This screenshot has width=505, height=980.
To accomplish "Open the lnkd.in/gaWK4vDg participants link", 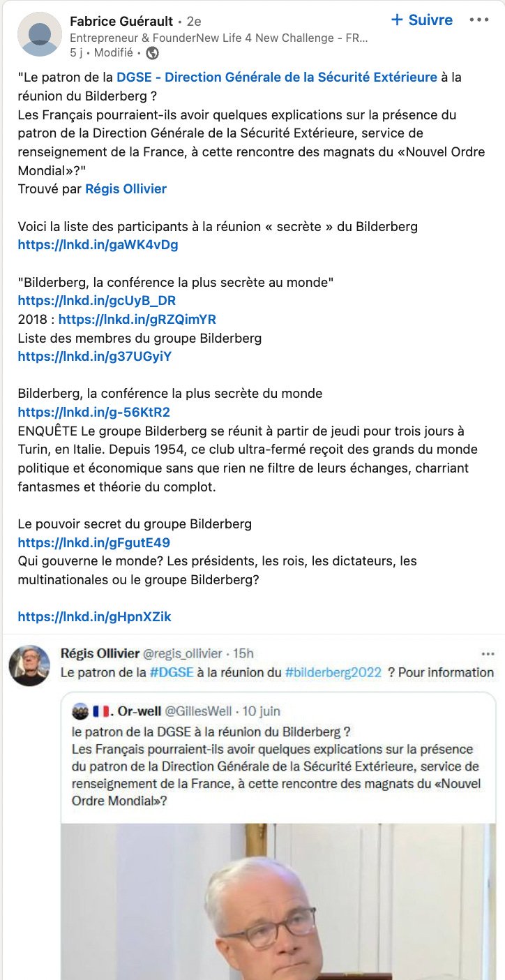I will pos(98,244).
